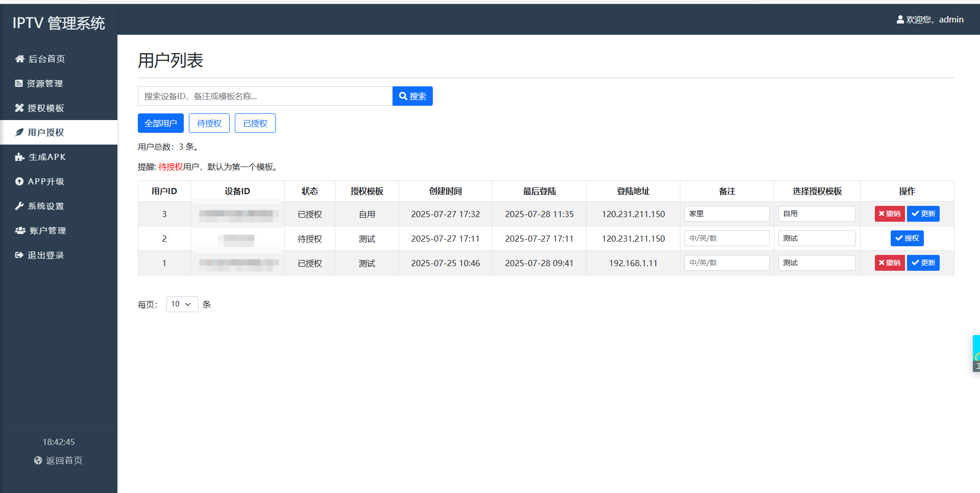Click 更新 for user 3
Screen dimensions: 980x493
click(x=923, y=214)
